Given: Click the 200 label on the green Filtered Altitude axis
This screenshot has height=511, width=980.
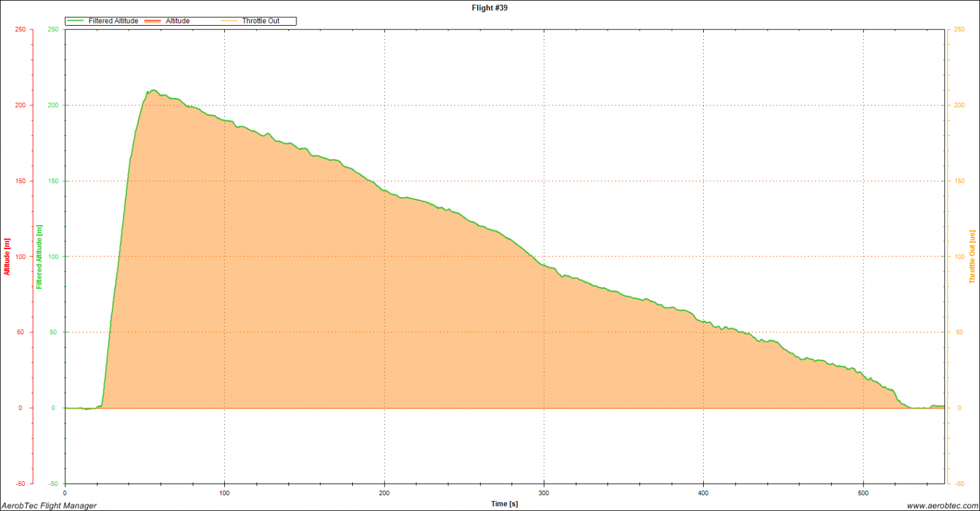Looking at the screenshot, I should 53,105.
